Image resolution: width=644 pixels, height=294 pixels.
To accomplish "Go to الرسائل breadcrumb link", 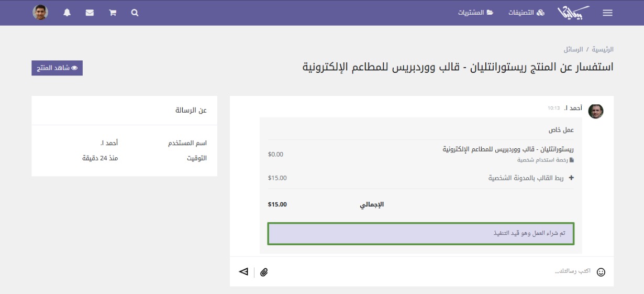I will pos(573,49).
